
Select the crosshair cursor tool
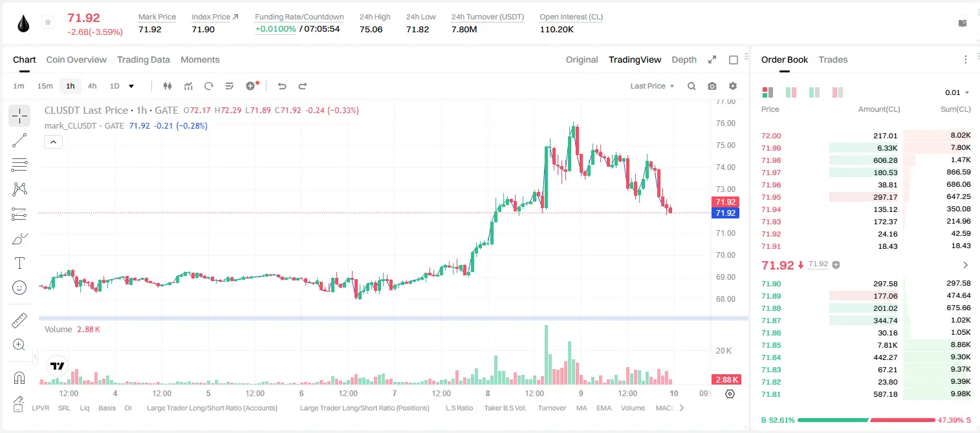pos(19,116)
